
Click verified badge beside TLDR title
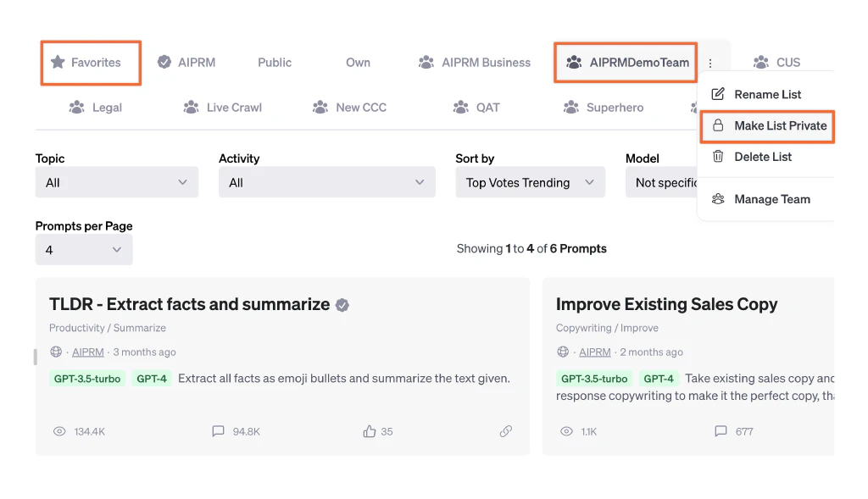[342, 305]
